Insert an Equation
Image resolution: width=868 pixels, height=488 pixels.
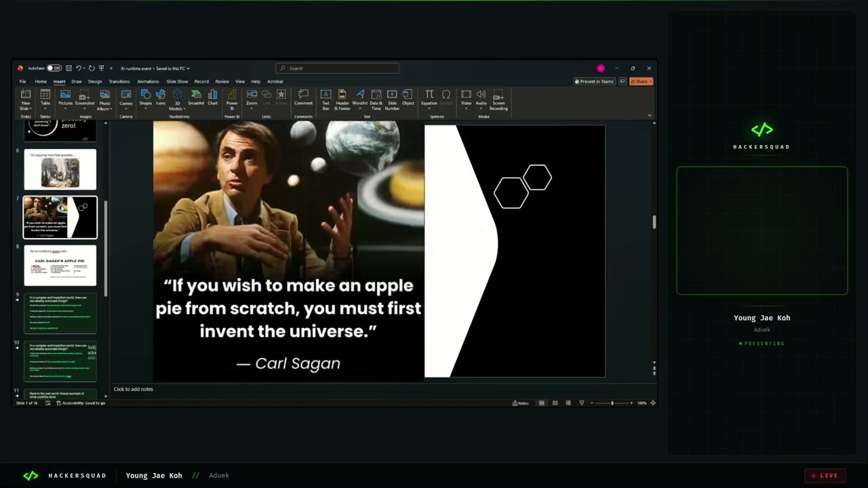[429, 99]
